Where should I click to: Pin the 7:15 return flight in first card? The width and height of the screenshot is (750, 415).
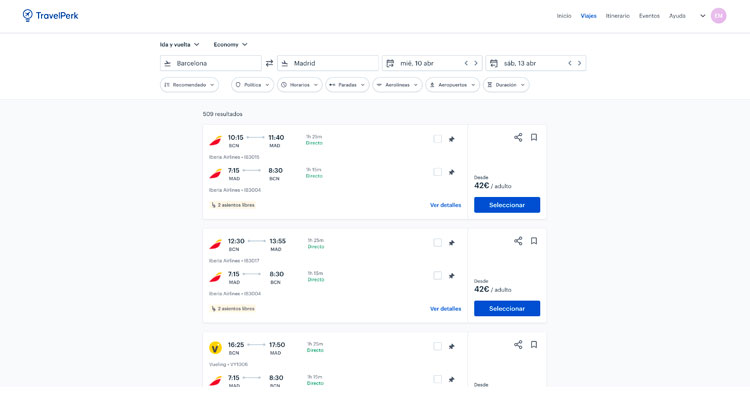(x=452, y=172)
